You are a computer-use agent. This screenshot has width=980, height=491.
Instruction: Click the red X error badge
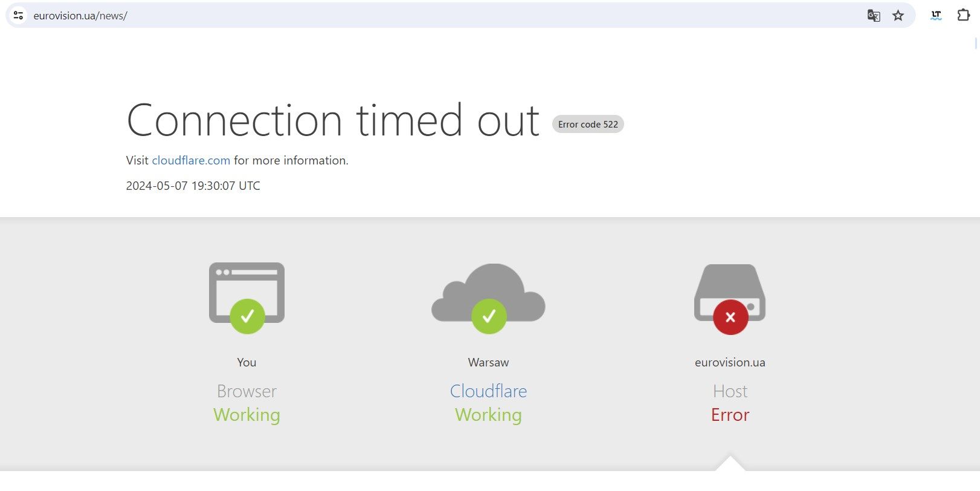730,317
